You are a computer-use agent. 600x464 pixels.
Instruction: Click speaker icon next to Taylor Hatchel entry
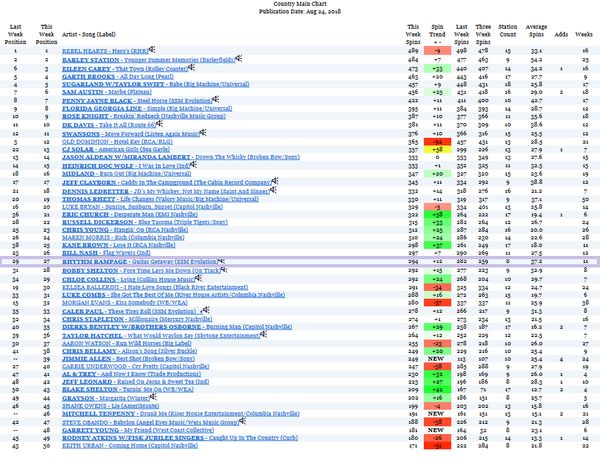(x=263, y=334)
